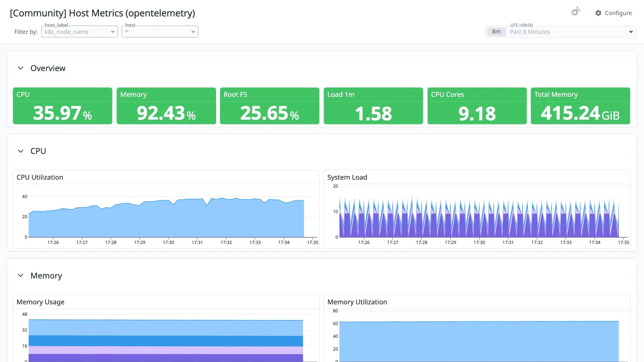Click the UTC+09:00 timezone label
Image resolution: width=644 pixels, height=362 pixels.
(521, 25)
